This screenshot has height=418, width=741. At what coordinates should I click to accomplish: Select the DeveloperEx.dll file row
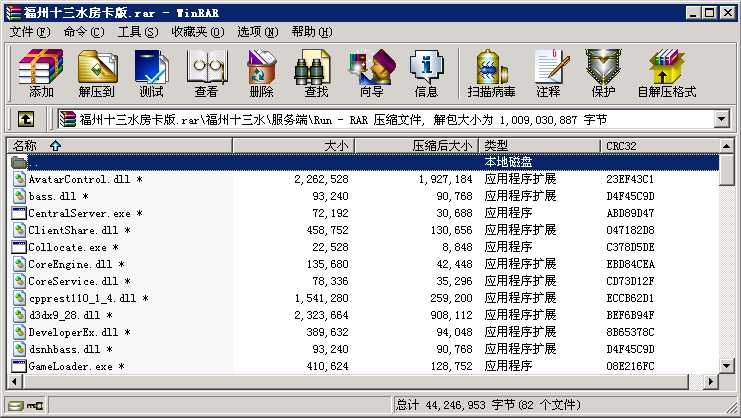click(x=363, y=332)
